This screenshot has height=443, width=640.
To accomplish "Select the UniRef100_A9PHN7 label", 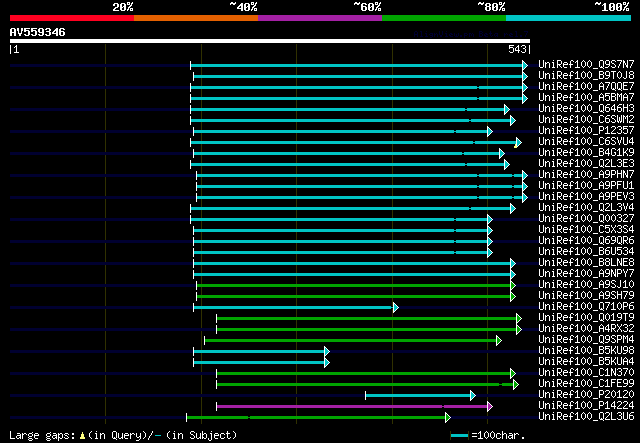I will coord(586,175).
